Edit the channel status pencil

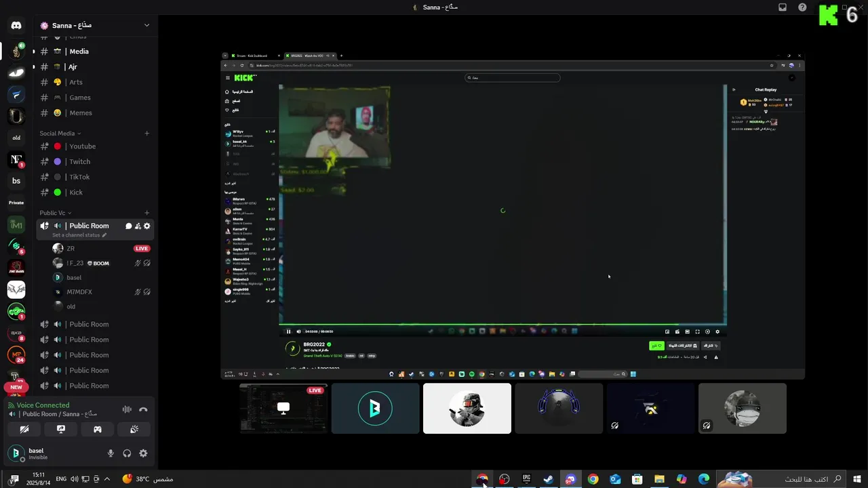[x=104, y=235]
